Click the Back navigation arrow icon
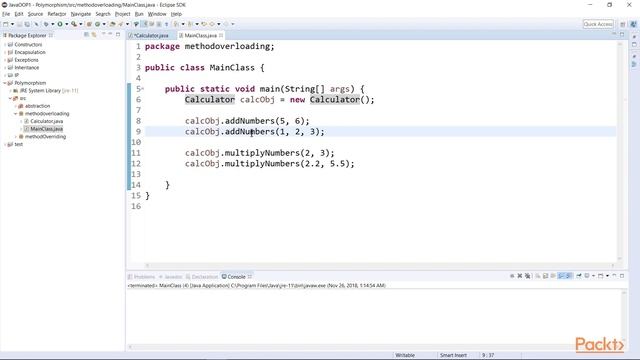The width and height of the screenshot is (640, 360). [212, 24]
